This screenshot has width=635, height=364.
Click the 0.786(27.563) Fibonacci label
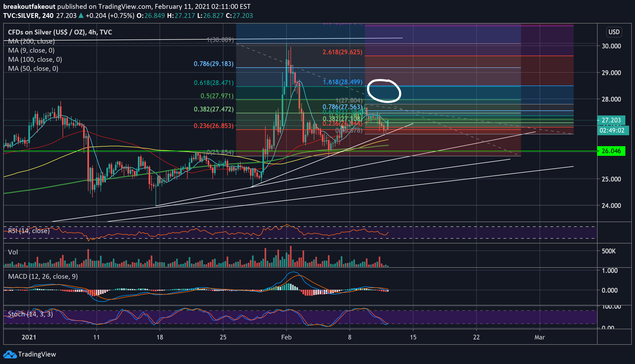342,107
